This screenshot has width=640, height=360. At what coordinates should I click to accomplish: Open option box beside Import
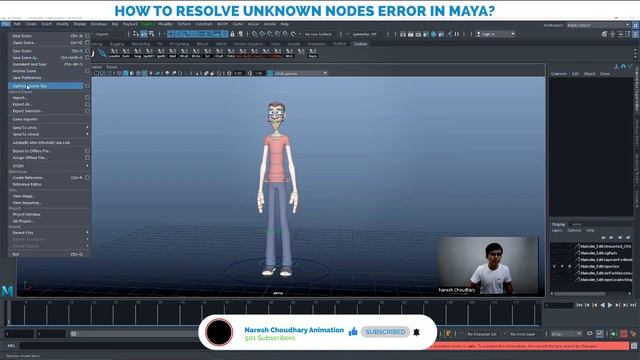pos(87,98)
